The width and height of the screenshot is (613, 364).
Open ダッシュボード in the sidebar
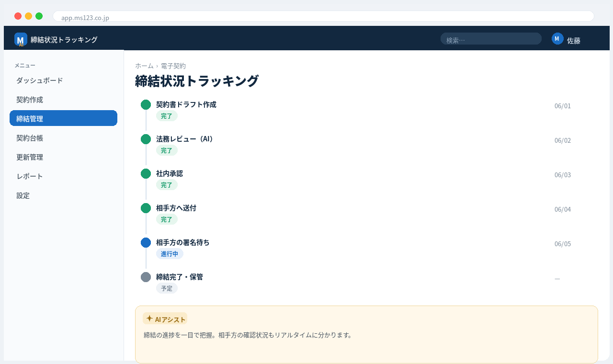[63, 80]
